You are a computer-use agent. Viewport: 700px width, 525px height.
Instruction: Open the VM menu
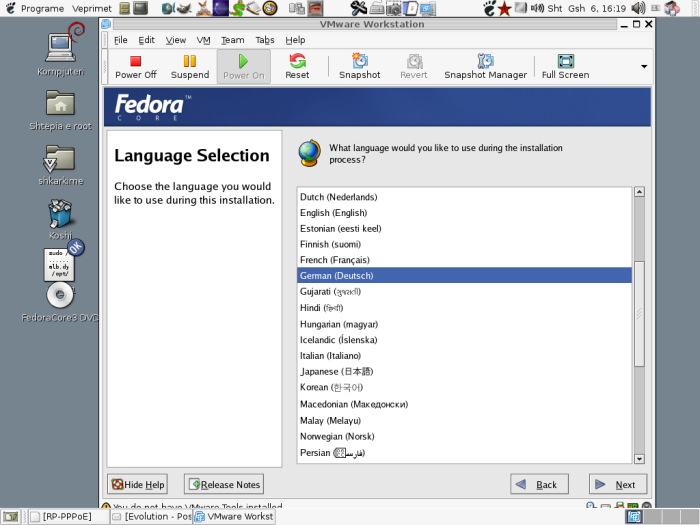204,40
